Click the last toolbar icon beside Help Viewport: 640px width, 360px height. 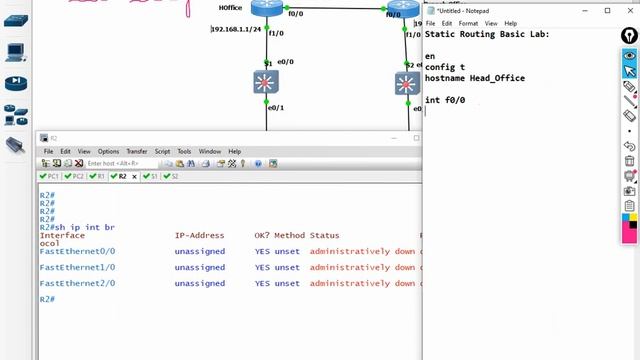tap(273, 164)
